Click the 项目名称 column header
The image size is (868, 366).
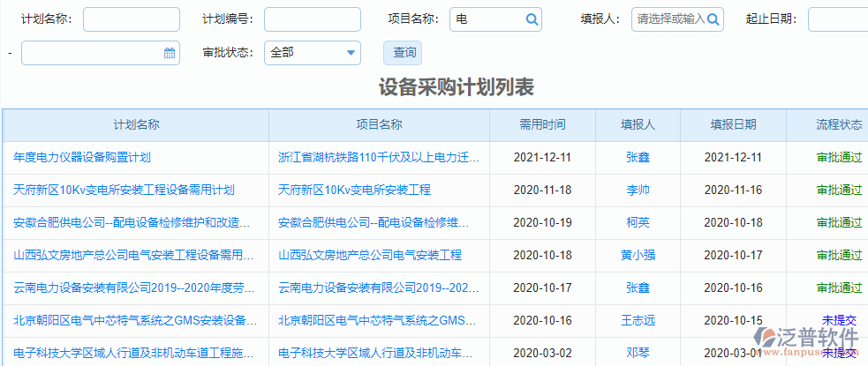[379, 124]
